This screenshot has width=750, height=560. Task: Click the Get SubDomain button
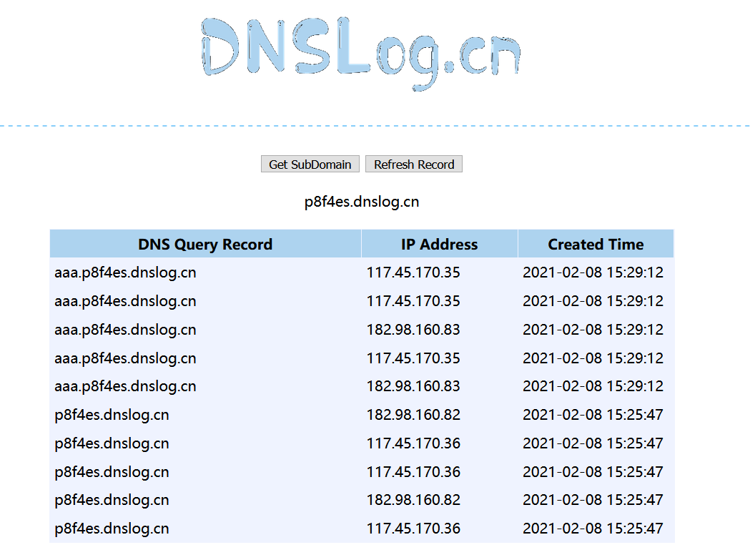click(x=310, y=164)
